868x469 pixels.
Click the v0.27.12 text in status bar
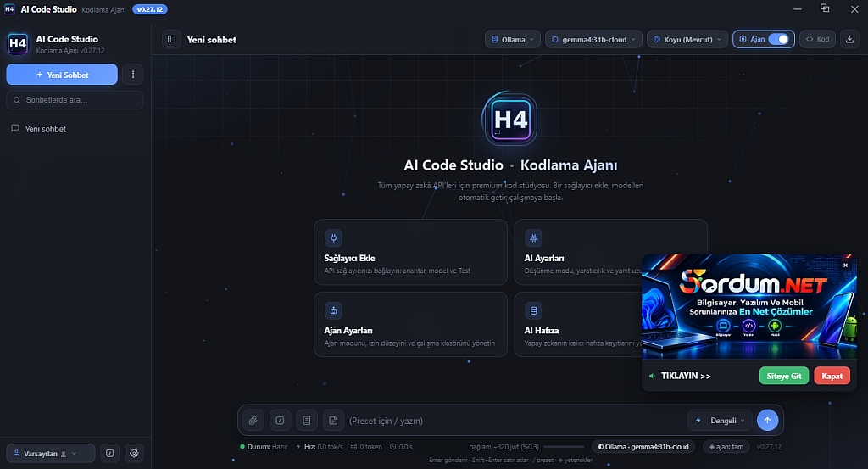pyautogui.click(x=769, y=447)
